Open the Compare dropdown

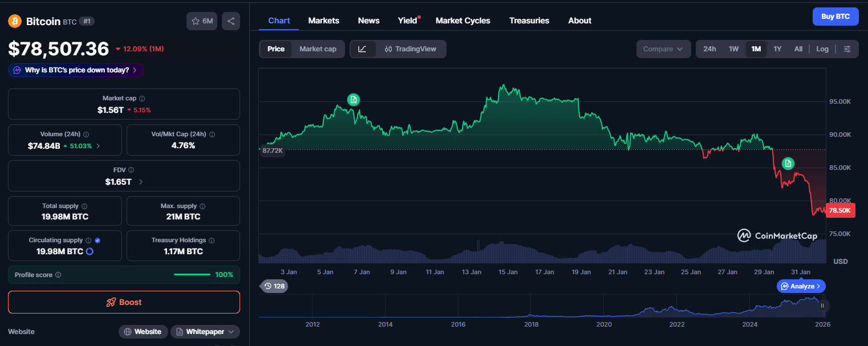(663, 49)
